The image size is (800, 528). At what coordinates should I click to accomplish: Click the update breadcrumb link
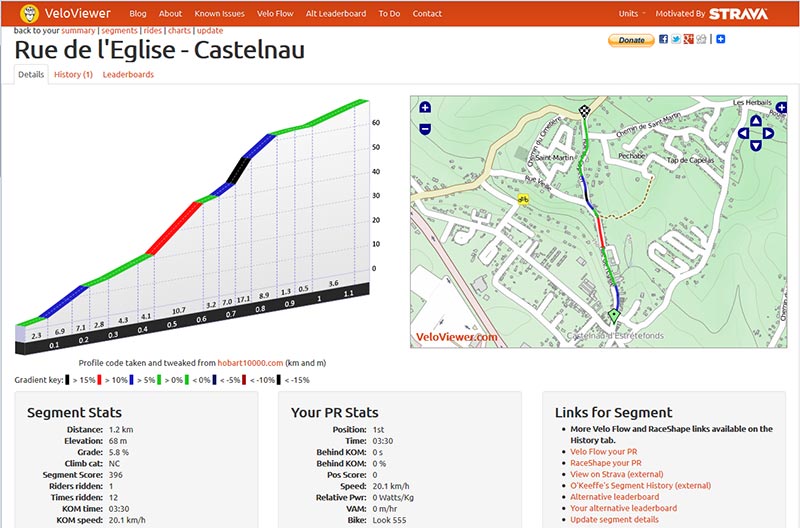click(210, 31)
